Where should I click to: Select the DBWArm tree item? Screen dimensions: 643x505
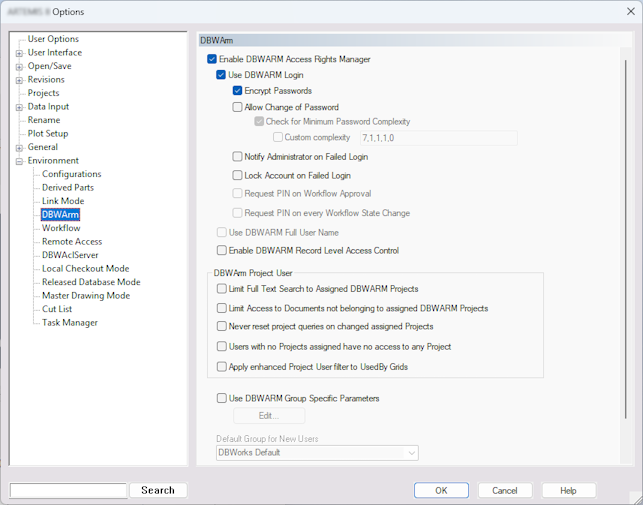[60, 215]
